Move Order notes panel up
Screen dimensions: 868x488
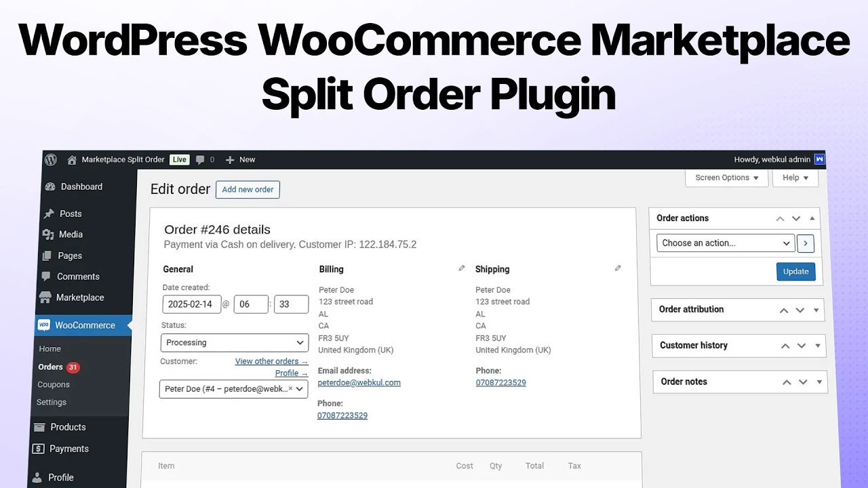coord(787,382)
